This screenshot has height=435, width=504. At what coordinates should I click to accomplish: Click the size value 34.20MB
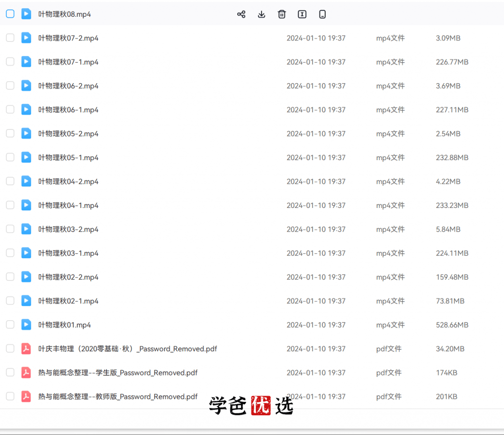(450, 349)
